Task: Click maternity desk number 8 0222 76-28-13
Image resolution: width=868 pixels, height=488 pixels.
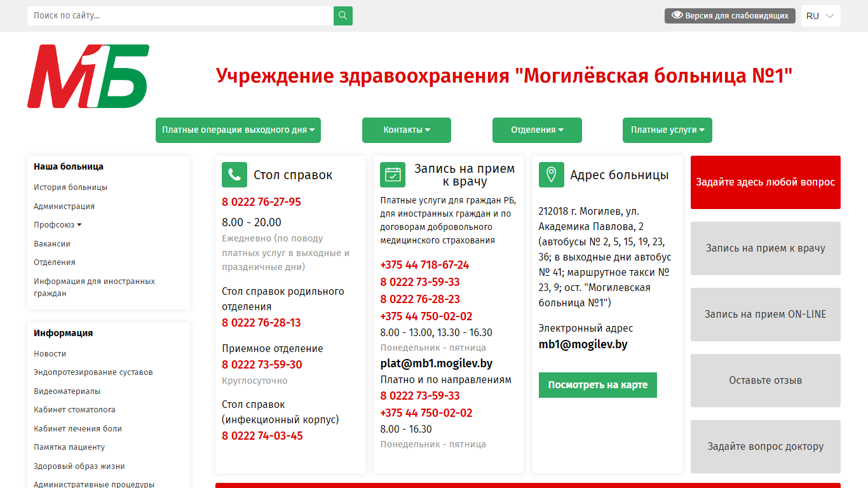Action: point(261,323)
